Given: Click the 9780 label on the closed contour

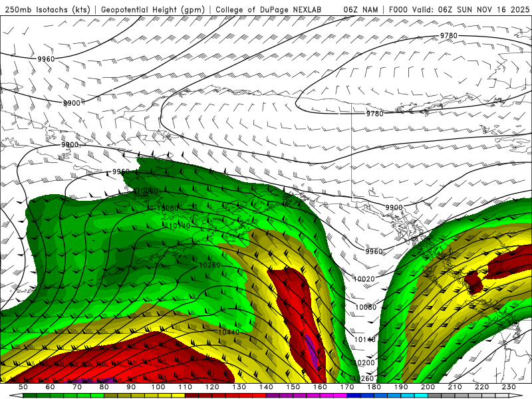Looking at the screenshot, I should pyautogui.click(x=374, y=114).
